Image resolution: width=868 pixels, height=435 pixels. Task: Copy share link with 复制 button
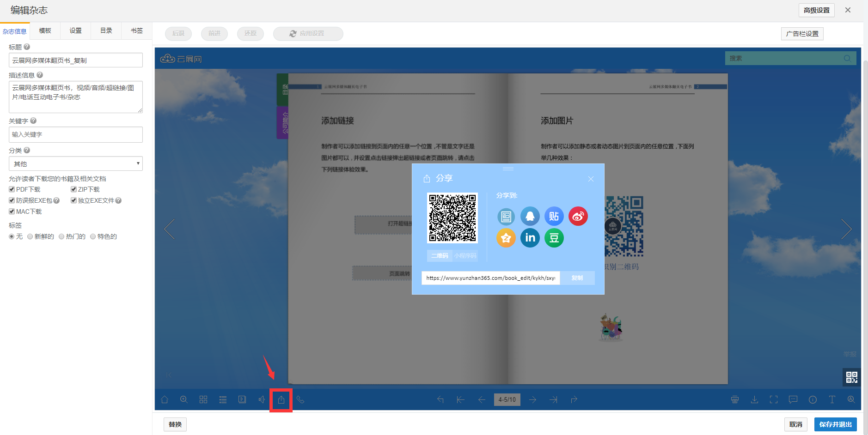(x=577, y=278)
